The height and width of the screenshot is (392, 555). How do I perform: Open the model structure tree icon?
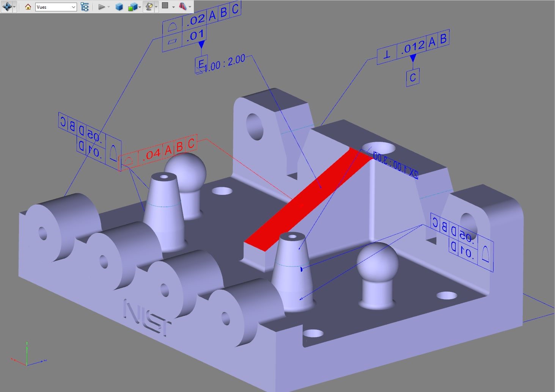coord(85,6)
